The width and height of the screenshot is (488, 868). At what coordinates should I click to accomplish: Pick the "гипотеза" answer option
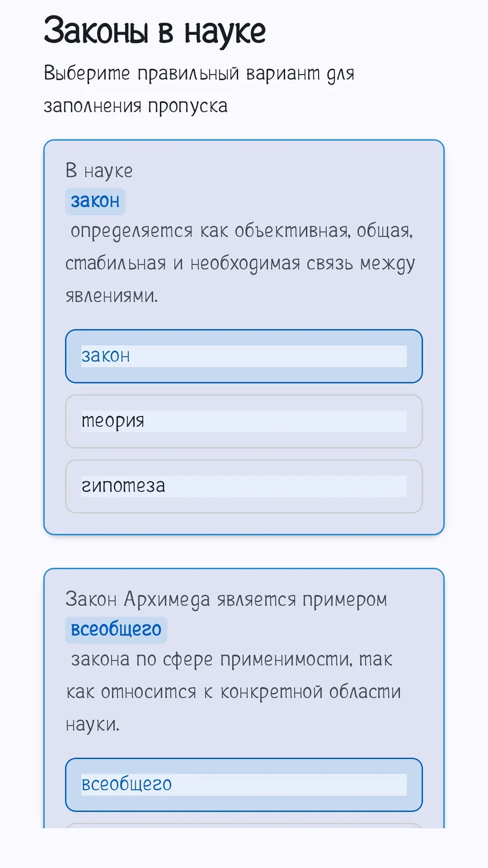point(244,486)
